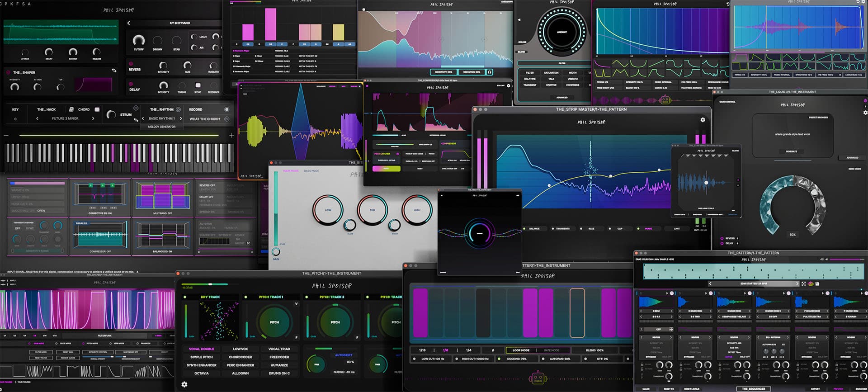Toggle the DELAY effect dot
The height and width of the screenshot is (392, 868).
coord(131,84)
